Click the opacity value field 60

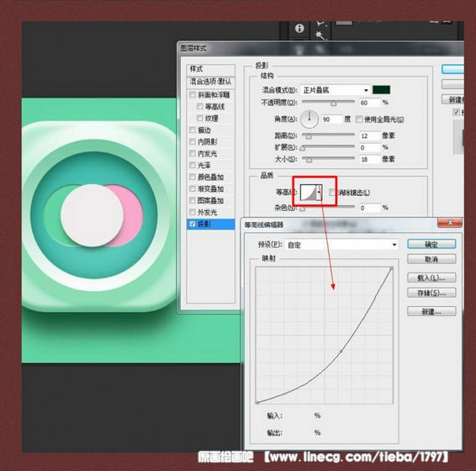tap(369, 103)
